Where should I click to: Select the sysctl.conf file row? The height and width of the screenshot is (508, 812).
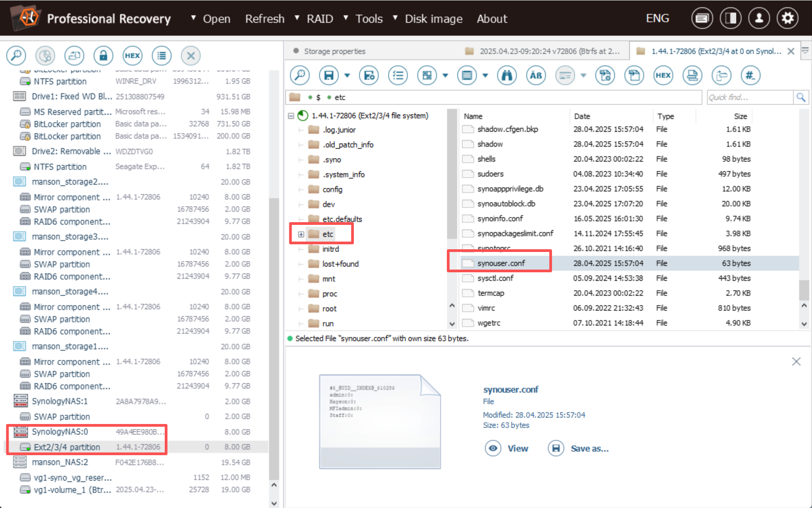pos(630,278)
